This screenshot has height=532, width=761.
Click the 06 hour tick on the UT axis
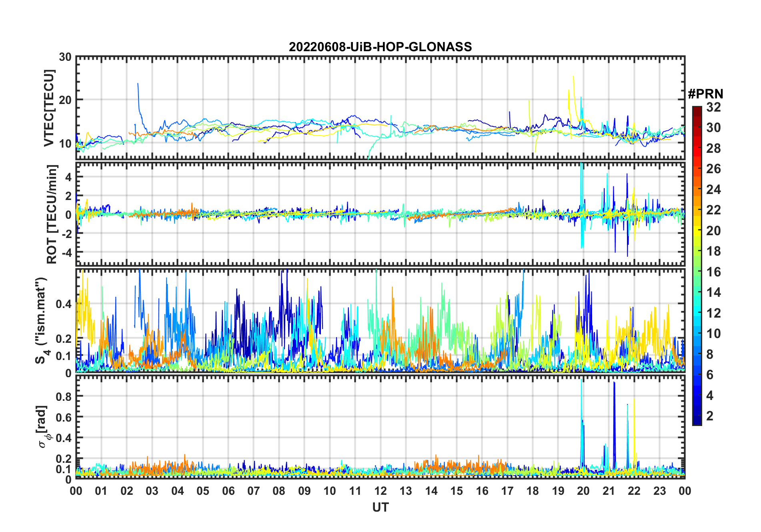coord(228,491)
